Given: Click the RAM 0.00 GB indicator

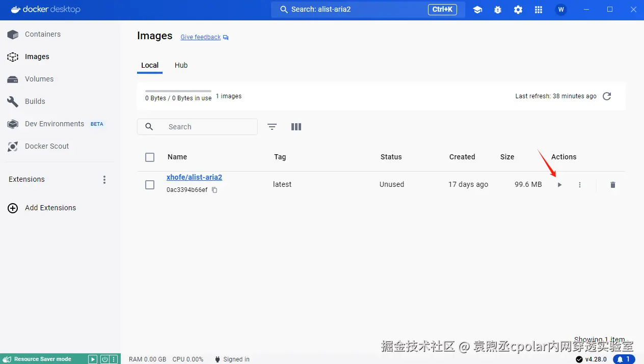Looking at the screenshot, I should point(147,359).
